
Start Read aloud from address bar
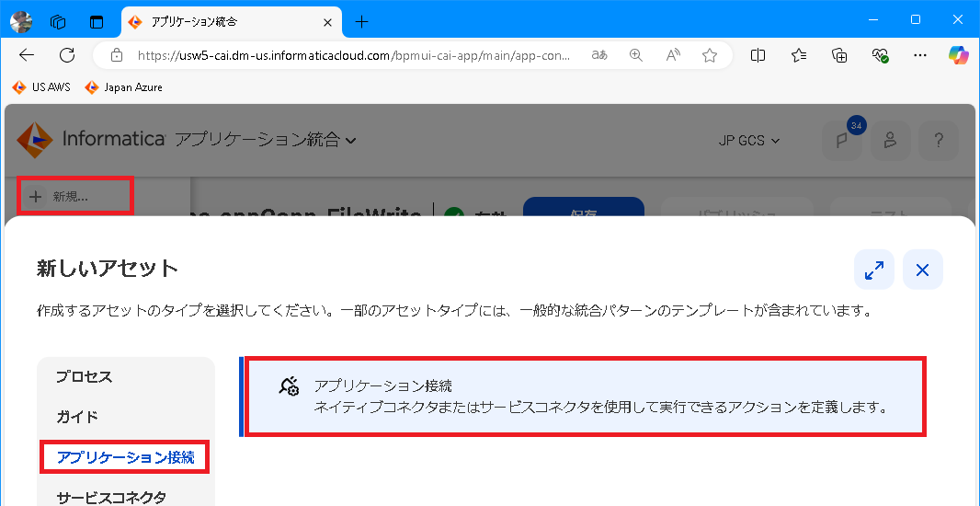[x=673, y=55]
